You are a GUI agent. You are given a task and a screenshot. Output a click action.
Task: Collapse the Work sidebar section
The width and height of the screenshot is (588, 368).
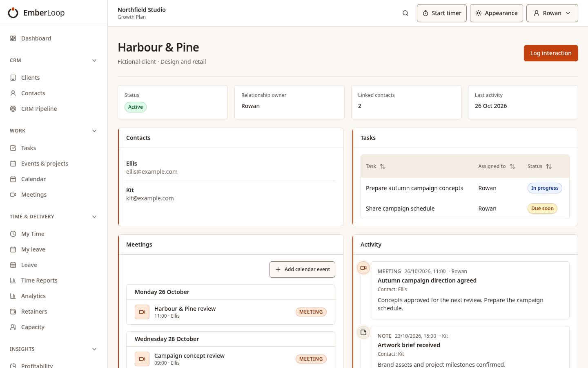[94, 131]
